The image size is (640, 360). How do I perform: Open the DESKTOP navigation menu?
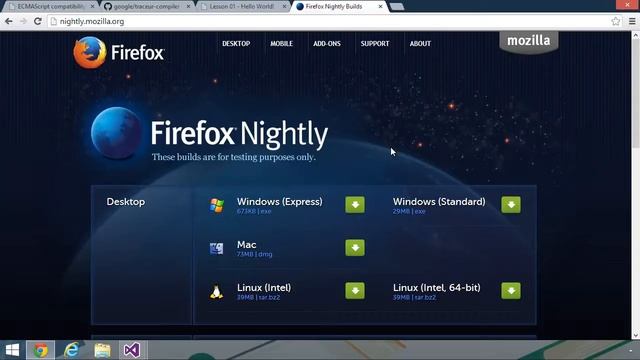coord(236,44)
